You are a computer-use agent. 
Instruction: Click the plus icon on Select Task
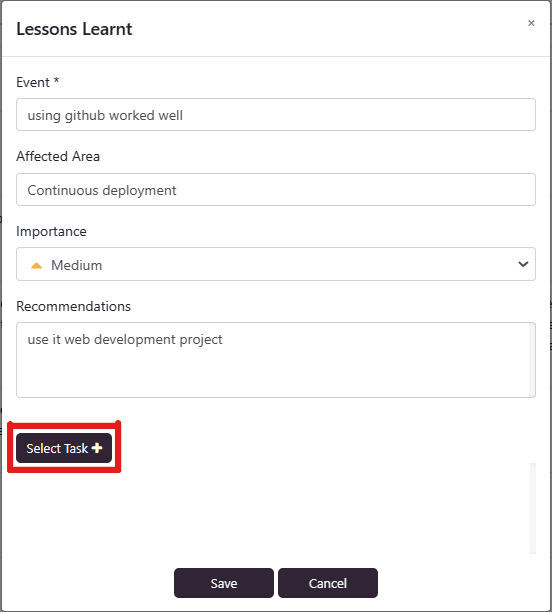coord(97,448)
